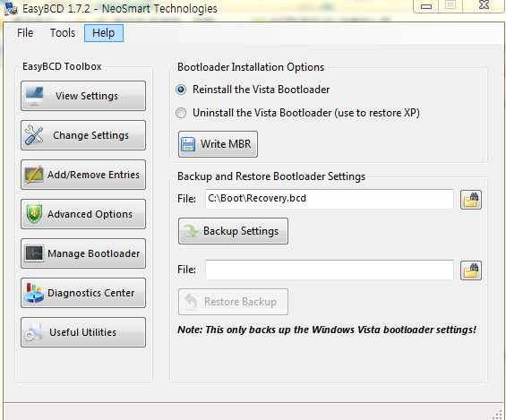Click the EasyBCD title bar app icon
The image size is (506, 420).
[11, 8]
